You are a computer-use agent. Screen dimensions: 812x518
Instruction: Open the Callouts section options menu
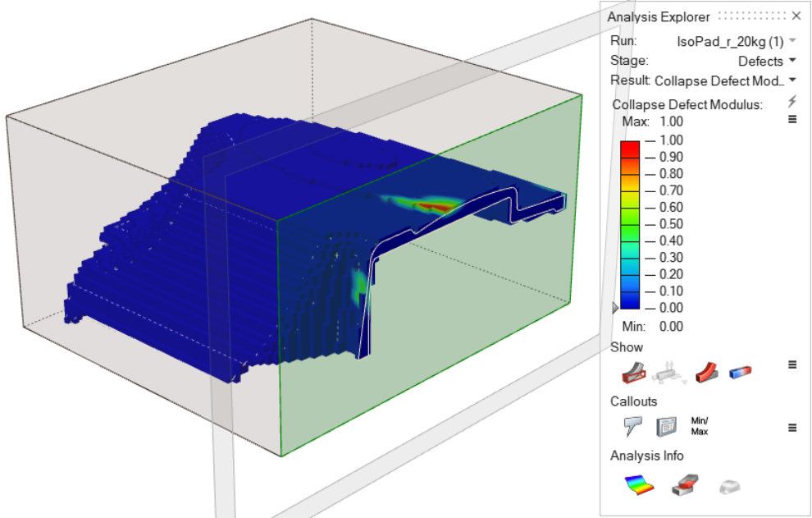pos(792,428)
